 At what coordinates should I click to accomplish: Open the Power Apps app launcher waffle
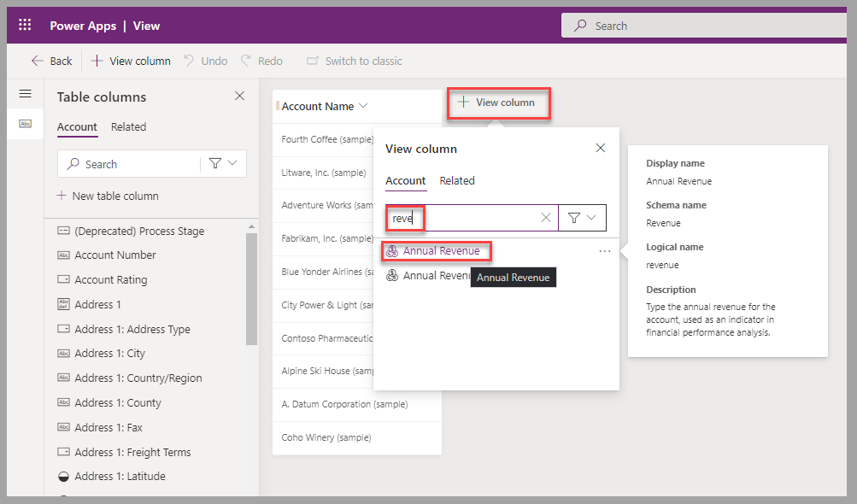[x=25, y=25]
